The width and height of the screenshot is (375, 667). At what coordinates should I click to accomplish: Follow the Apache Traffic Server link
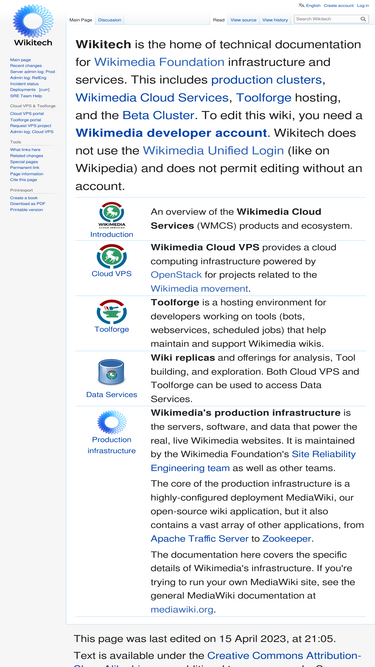click(x=199, y=539)
